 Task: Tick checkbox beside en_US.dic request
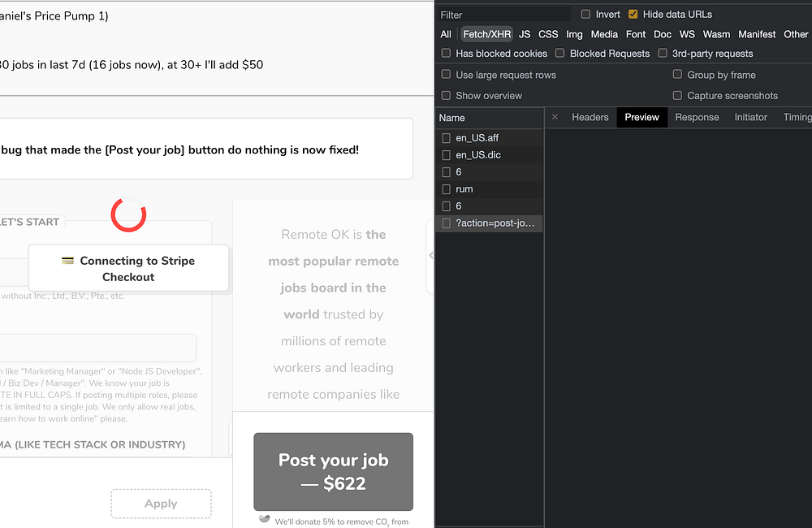pyautogui.click(x=446, y=155)
